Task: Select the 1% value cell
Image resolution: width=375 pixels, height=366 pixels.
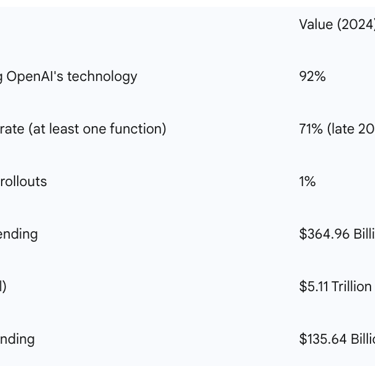Action: (x=307, y=181)
